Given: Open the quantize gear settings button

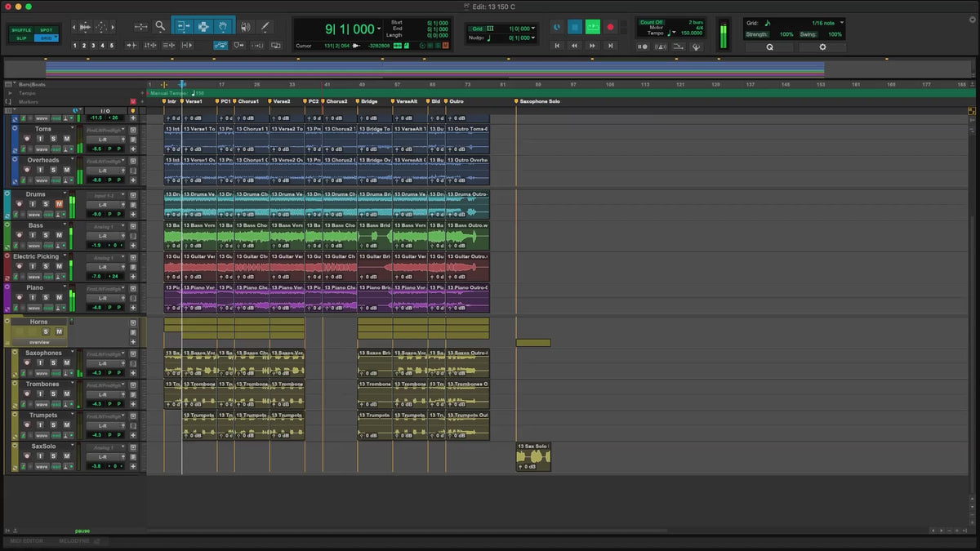Looking at the screenshot, I should [822, 47].
